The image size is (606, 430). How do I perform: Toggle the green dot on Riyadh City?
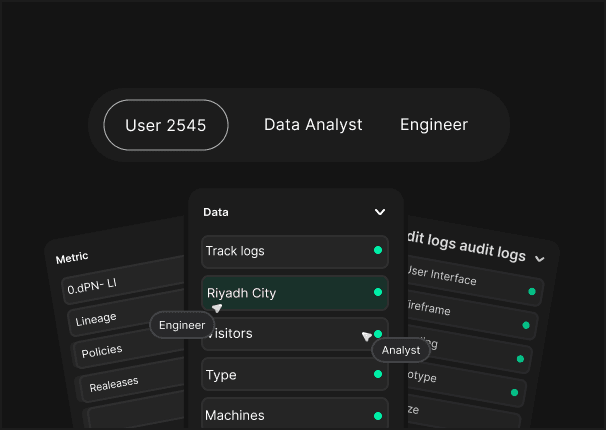pos(377,293)
